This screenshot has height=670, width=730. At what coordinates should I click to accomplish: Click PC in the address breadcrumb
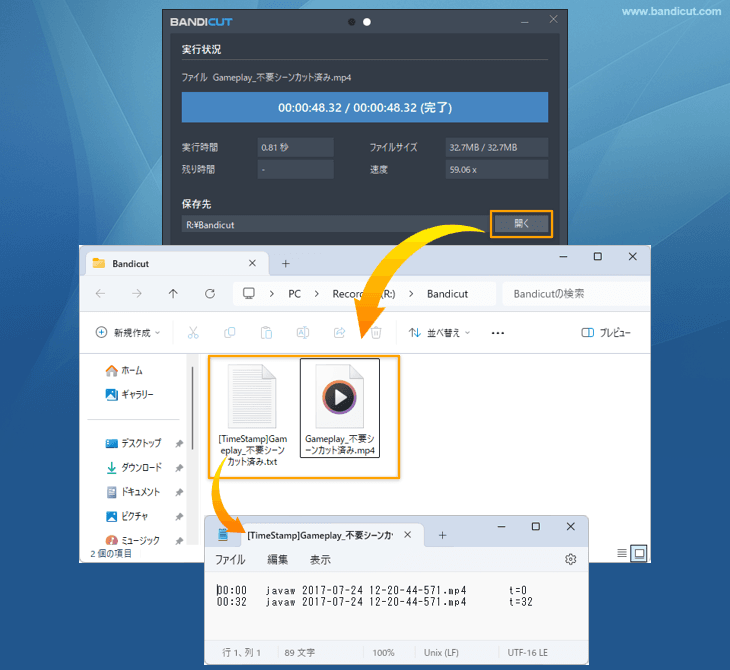294,294
